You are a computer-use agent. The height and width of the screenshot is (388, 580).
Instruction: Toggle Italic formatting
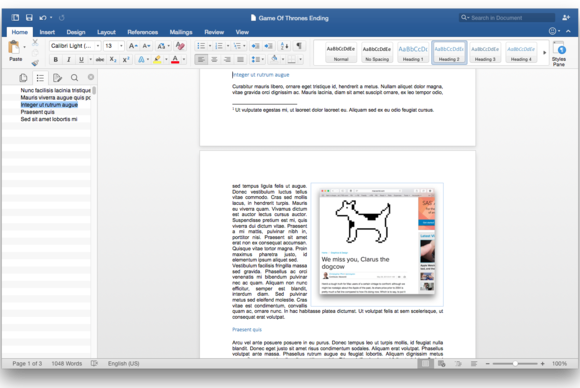point(68,60)
